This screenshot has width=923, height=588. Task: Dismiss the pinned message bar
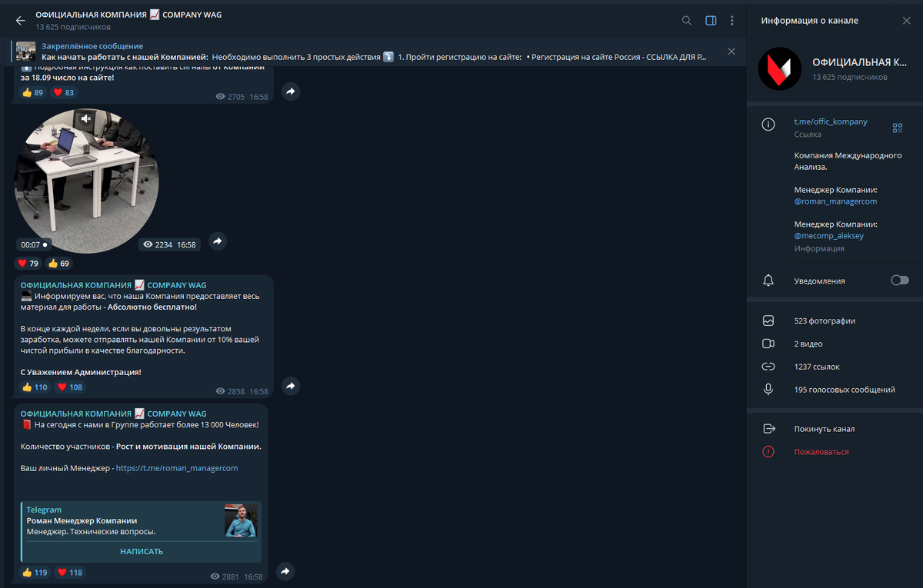coord(731,51)
